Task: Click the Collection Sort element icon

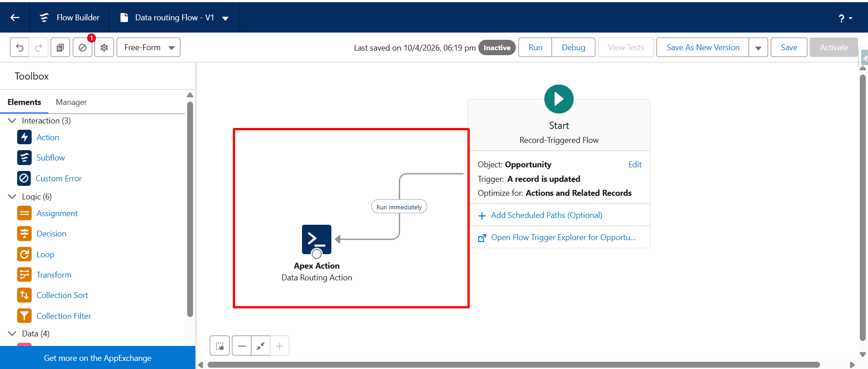Action: [24, 295]
